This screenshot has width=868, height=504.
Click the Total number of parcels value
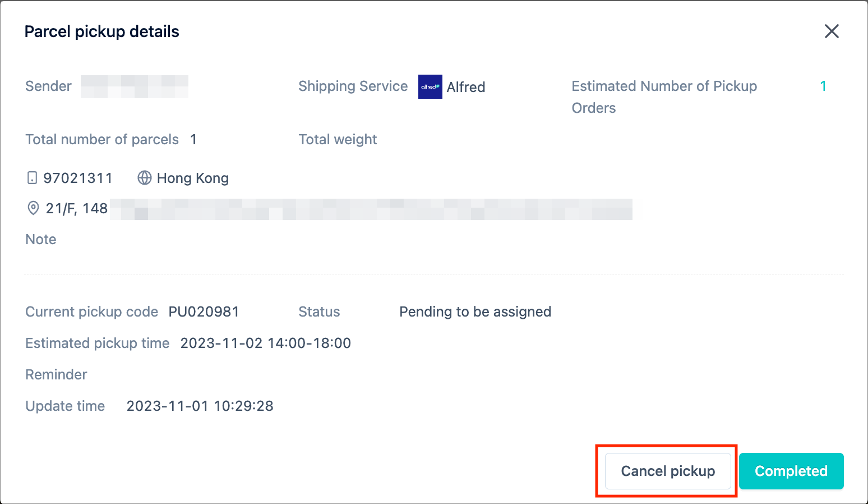[x=193, y=139]
